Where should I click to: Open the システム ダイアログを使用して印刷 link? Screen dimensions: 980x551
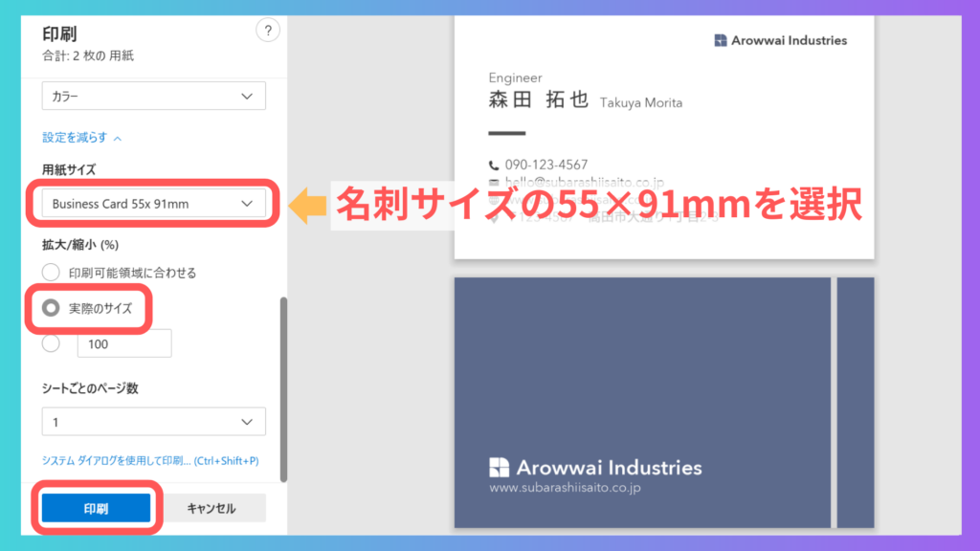[x=150, y=461]
